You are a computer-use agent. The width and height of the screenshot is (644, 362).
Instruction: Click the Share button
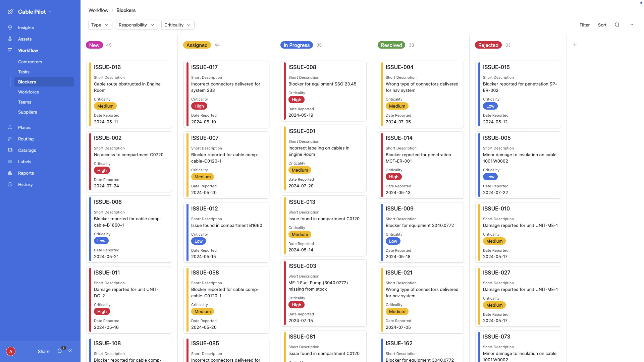click(x=43, y=351)
